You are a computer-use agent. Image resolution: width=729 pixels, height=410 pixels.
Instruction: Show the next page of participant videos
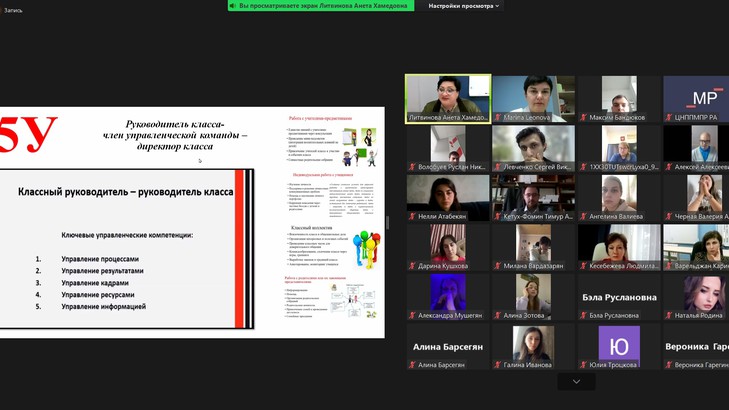[577, 382]
